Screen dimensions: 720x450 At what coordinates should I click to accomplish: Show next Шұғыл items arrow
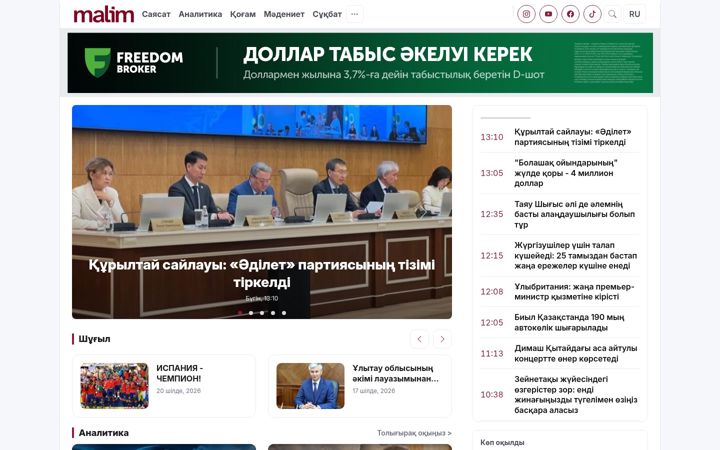[x=442, y=339]
